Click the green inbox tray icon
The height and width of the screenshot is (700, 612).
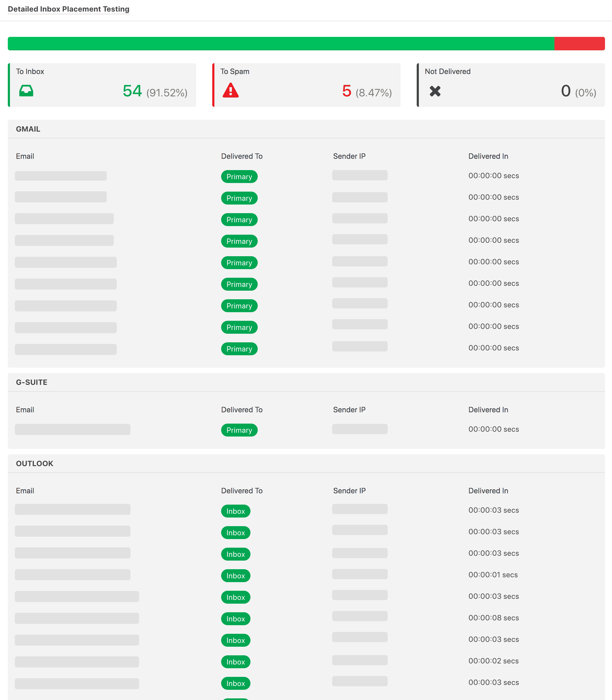[x=27, y=91]
